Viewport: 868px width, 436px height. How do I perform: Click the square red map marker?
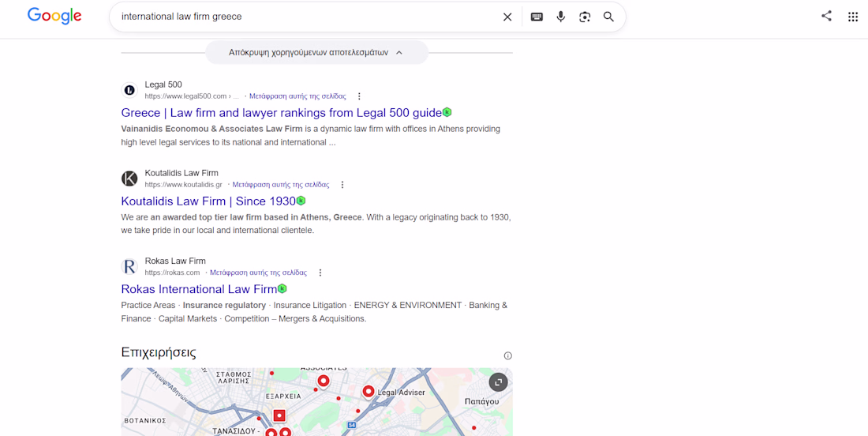click(x=279, y=415)
